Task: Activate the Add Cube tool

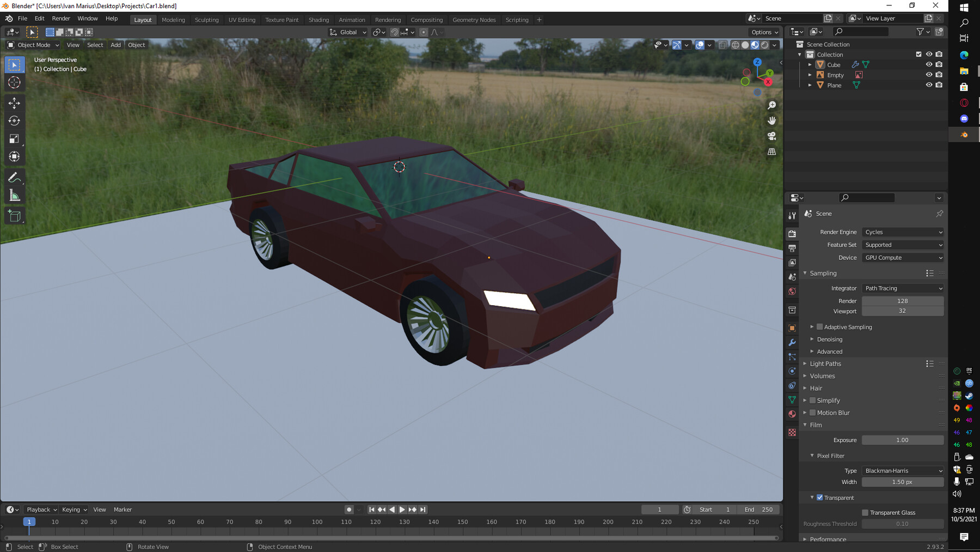Action: point(15,215)
